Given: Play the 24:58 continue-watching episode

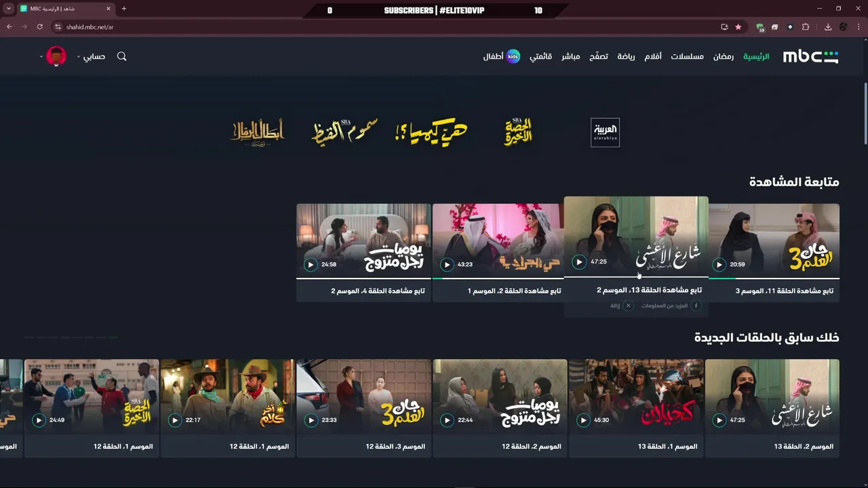Looking at the screenshot, I should pos(311,264).
